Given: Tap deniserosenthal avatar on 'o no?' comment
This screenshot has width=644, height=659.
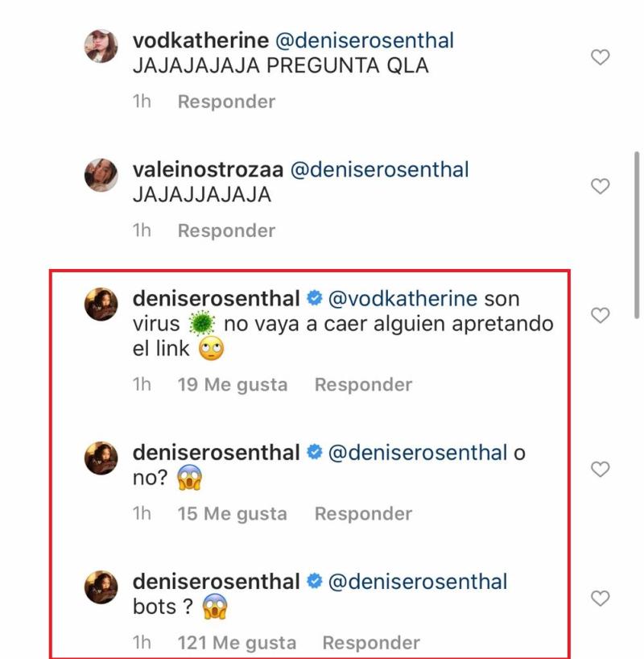Looking at the screenshot, I should pos(101,458).
